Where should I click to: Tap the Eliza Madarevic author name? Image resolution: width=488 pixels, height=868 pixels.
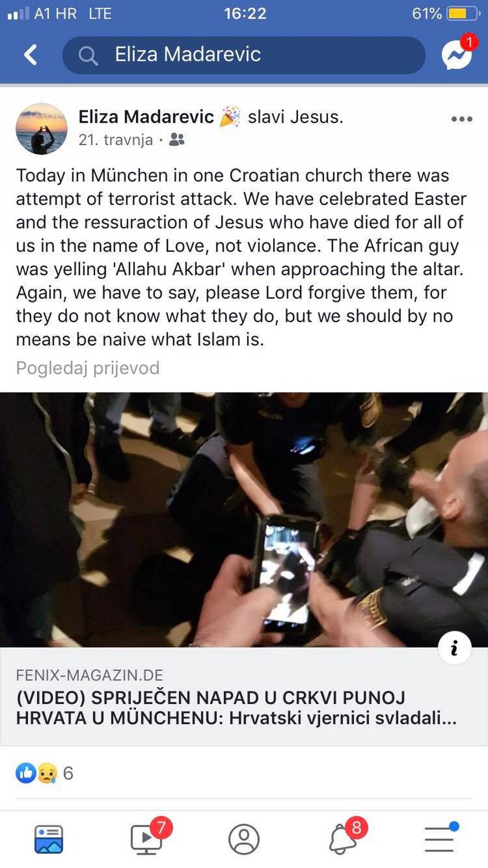[146, 117]
